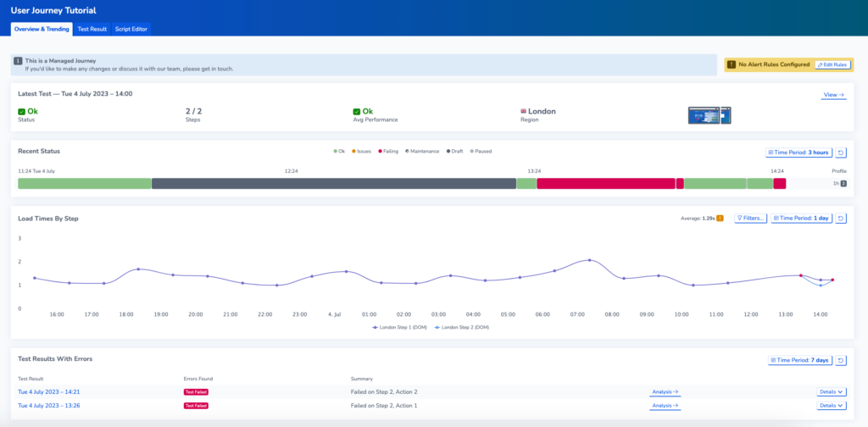Open the latest test via View link
The height and width of the screenshot is (427, 868).
pyautogui.click(x=833, y=95)
